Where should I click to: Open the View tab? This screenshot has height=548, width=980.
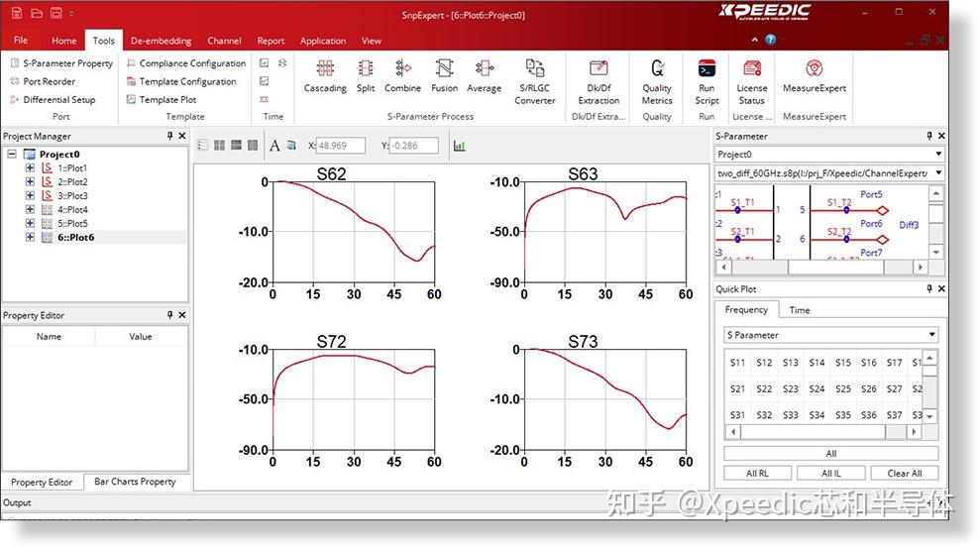(371, 41)
